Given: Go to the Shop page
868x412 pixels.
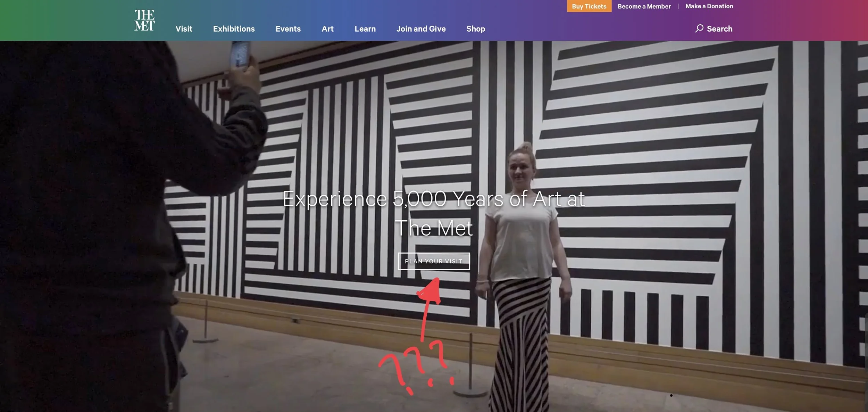Looking at the screenshot, I should tap(476, 29).
